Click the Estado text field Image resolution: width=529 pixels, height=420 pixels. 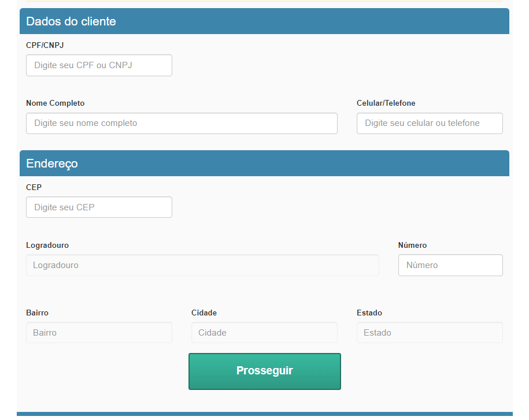(430, 333)
